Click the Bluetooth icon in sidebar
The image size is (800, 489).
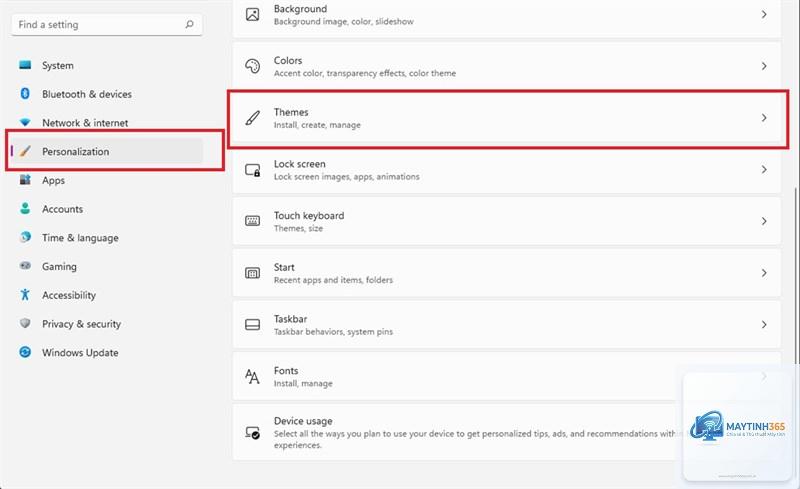[x=25, y=93]
